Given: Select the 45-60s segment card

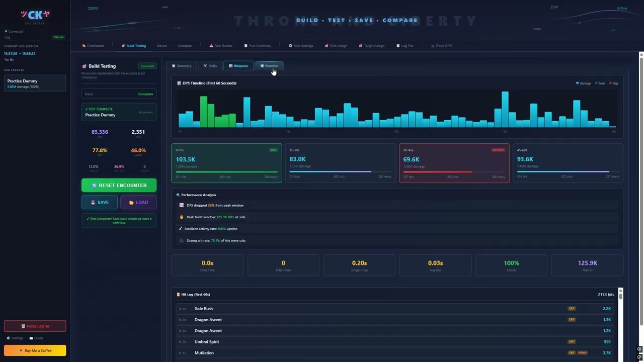Looking at the screenshot, I should pos(568,163).
